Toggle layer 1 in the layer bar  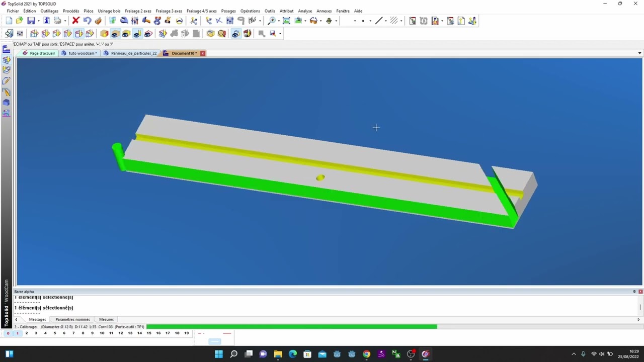17,333
